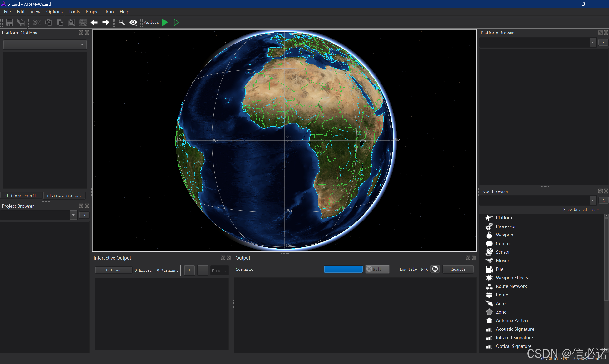
Task: Click the plus button in Interactive Output
Action: click(x=189, y=270)
